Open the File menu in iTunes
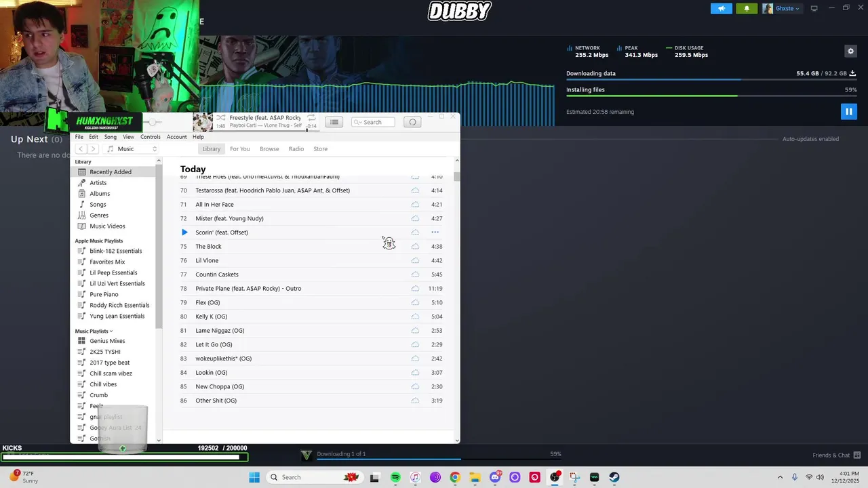868x488 pixels. [x=79, y=137]
